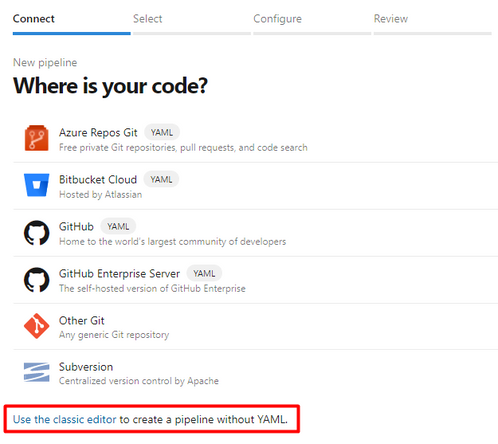498x444 pixels.
Task: Click the Azure Repos Git icon
Action: (x=36, y=138)
